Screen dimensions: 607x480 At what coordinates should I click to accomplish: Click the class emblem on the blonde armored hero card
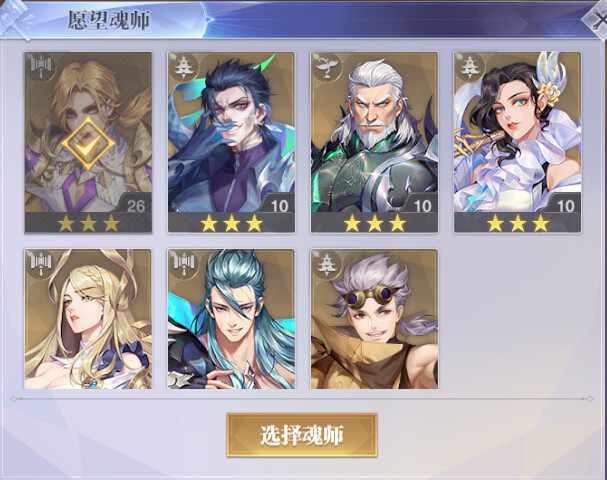[41, 67]
